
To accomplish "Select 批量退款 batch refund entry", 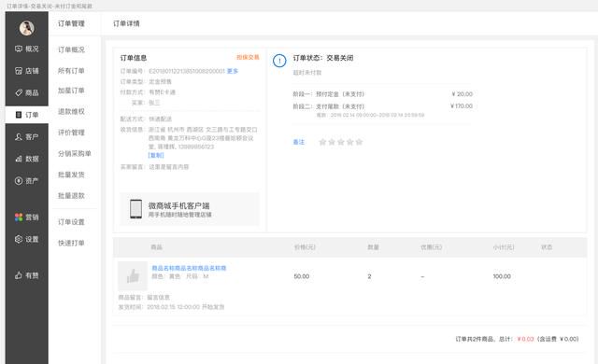I will [x=71, y=196].
